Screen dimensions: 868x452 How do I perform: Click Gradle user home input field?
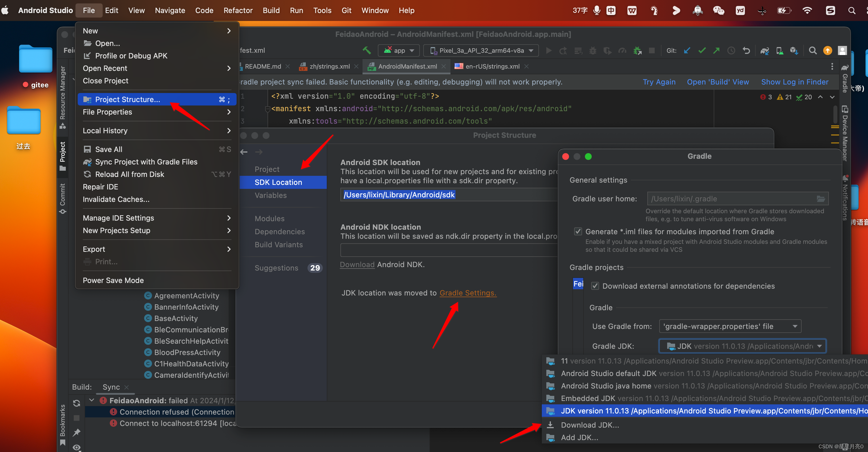click(729, 198)
